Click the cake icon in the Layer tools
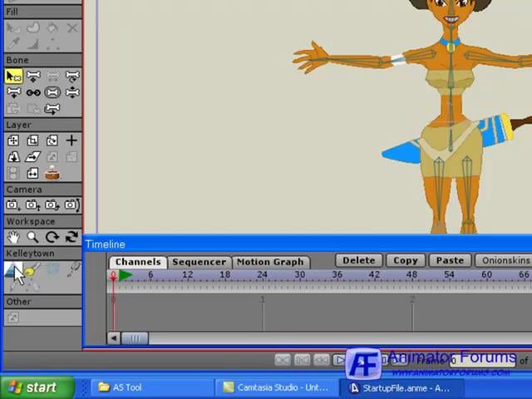 point(52,173)
